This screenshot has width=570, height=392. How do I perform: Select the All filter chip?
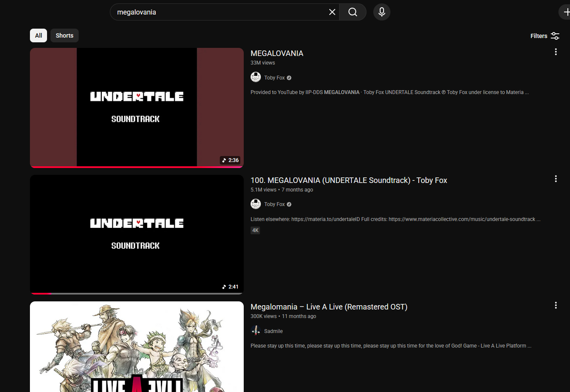click(x=38, y=35)
